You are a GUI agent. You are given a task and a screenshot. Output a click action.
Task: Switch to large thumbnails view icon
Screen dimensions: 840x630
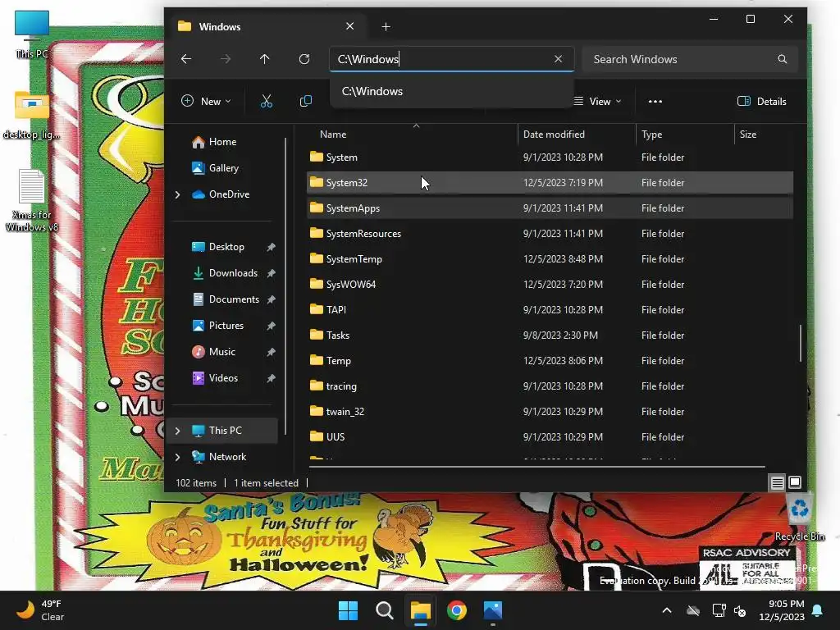point(795,482)
